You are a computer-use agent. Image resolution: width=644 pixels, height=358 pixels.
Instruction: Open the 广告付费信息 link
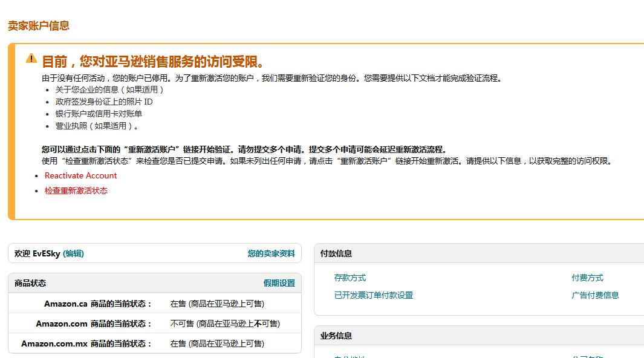(x=595, y=295)
